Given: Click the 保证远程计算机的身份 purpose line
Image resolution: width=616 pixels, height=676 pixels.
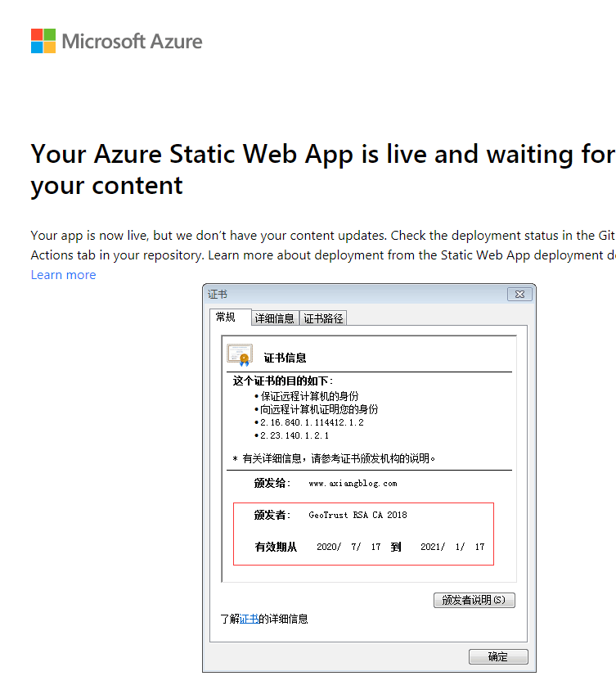Looking at the screenshot, I should tap(307, 396).
